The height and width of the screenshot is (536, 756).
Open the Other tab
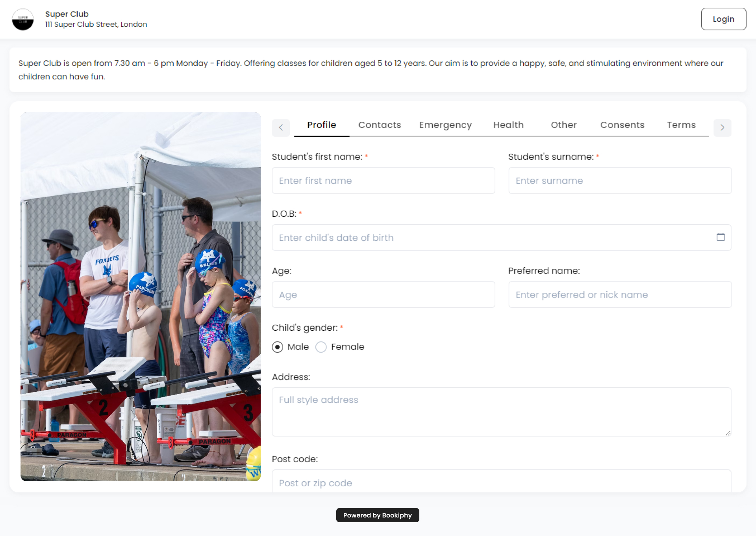pos(563,125)
